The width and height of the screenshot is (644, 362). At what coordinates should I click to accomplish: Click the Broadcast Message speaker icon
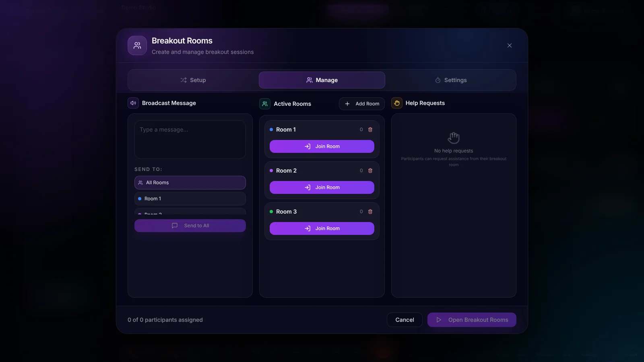click(x=133, y=103)
